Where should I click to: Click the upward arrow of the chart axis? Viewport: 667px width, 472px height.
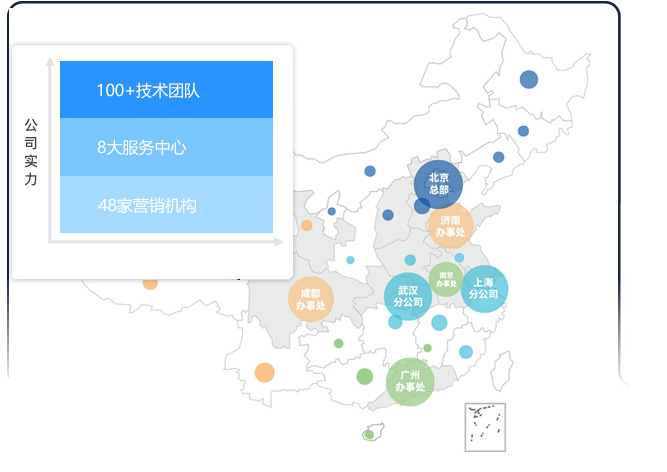point(50,62)
